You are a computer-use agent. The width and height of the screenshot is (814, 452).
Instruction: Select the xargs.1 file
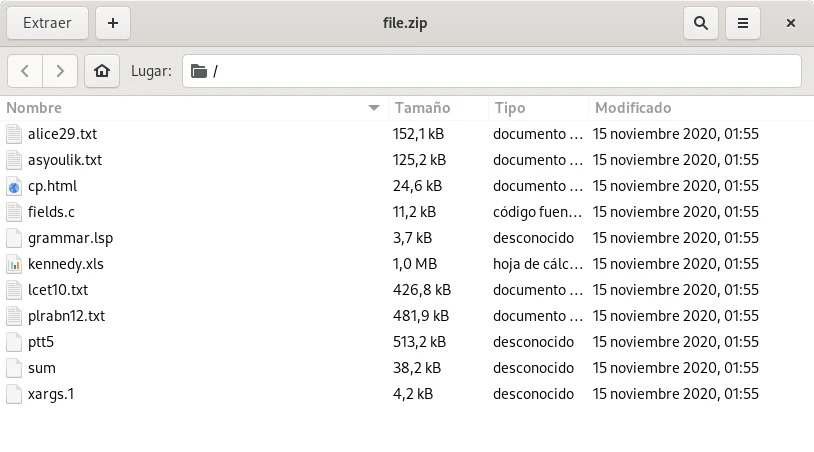(x=51, y=394)
